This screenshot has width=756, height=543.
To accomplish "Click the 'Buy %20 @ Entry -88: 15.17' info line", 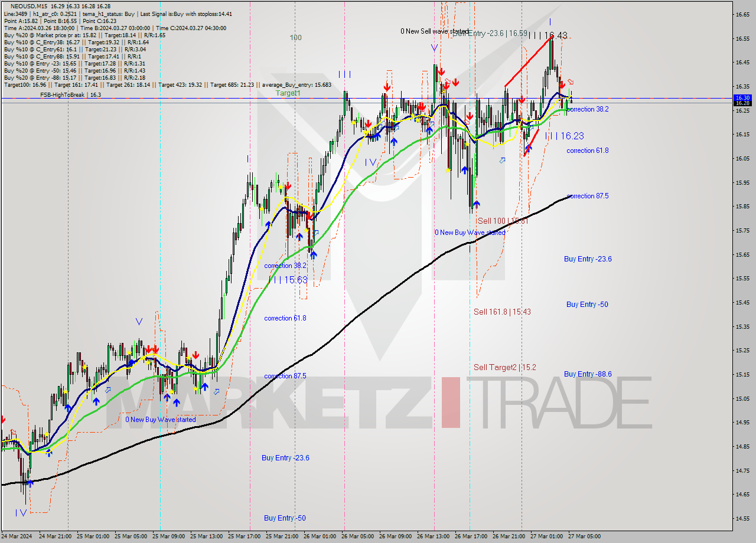I will tap(74, 77).
